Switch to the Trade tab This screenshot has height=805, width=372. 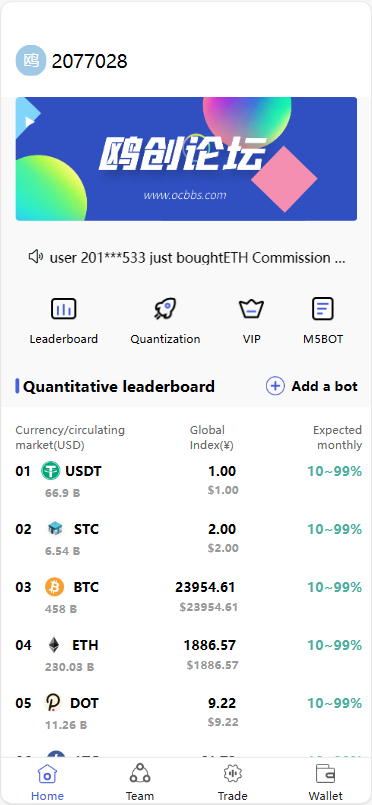point(232,782)
